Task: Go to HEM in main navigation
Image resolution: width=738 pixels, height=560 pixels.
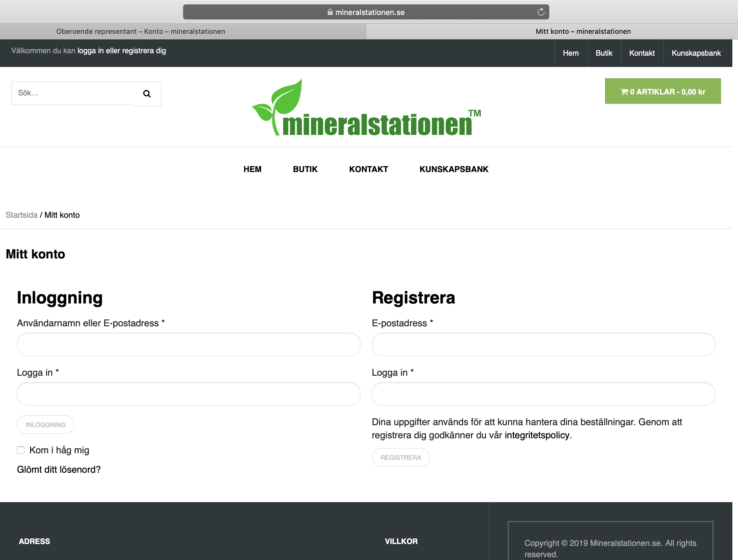Action: (252, 169)
